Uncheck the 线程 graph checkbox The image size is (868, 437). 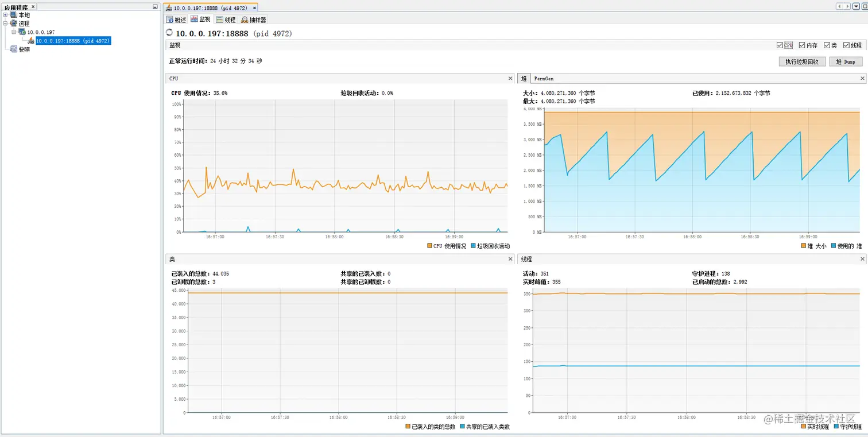point(846,45)
